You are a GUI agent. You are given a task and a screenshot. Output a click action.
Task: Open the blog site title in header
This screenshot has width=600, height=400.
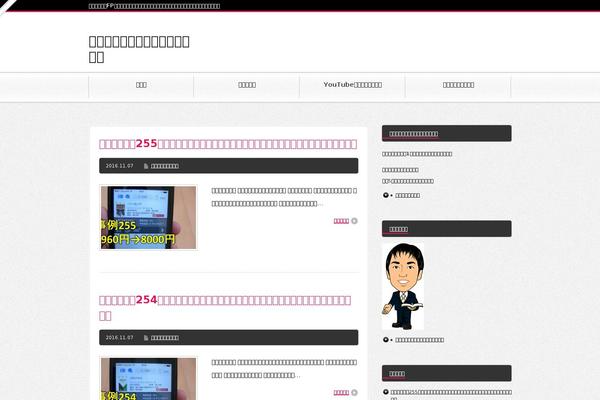[x=139, y=49]
